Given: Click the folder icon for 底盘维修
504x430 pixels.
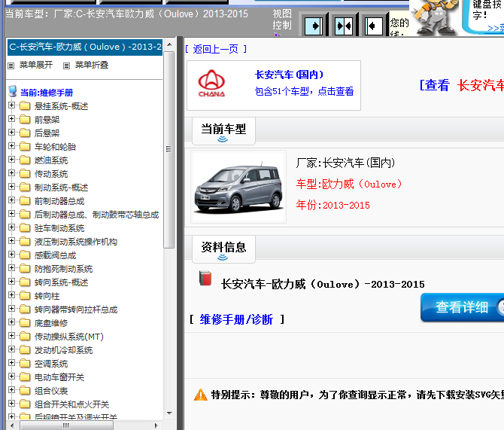Looking at the screenshot, I should pos(25,322).
